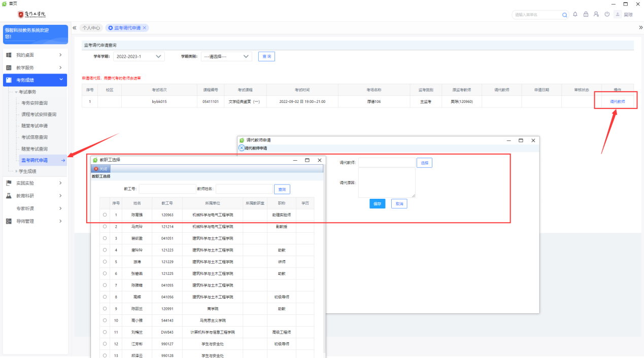
Task: Switch to the 个人中心 tab
Action: [91, 28]
